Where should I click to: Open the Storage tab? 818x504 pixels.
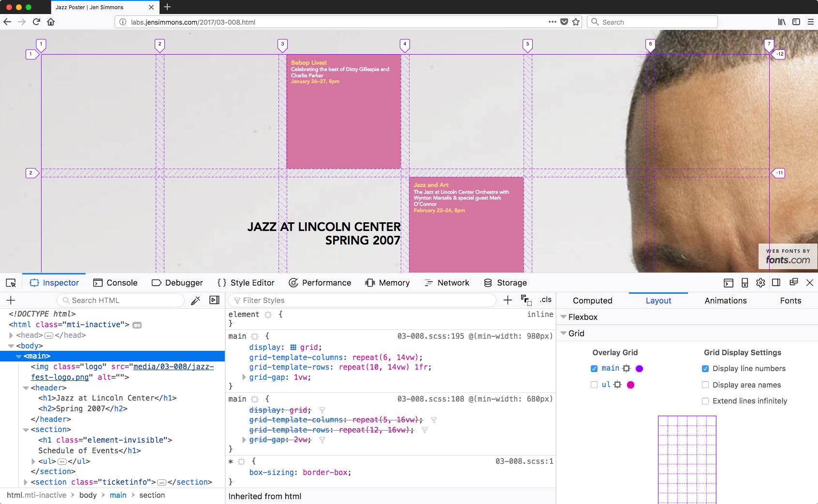click(x=505, y=283)
